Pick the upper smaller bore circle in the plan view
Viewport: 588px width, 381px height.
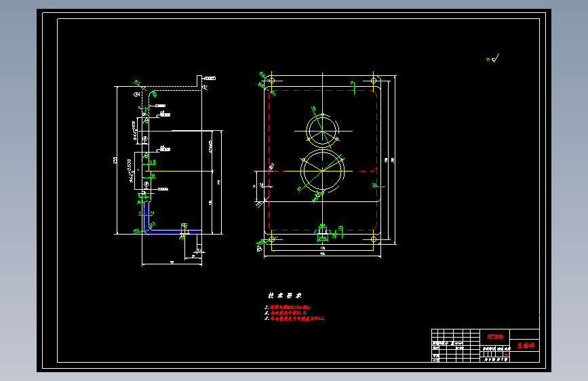[322, 130]
